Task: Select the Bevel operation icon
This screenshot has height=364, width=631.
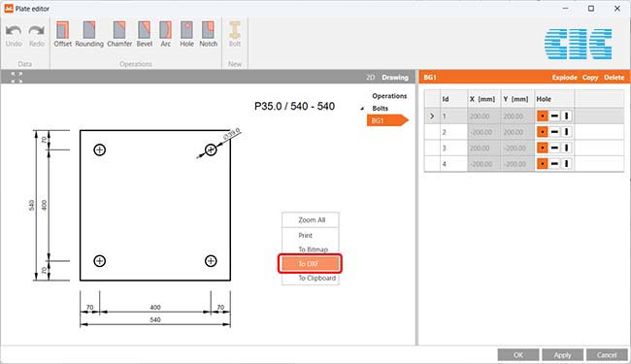Action: 144,30
